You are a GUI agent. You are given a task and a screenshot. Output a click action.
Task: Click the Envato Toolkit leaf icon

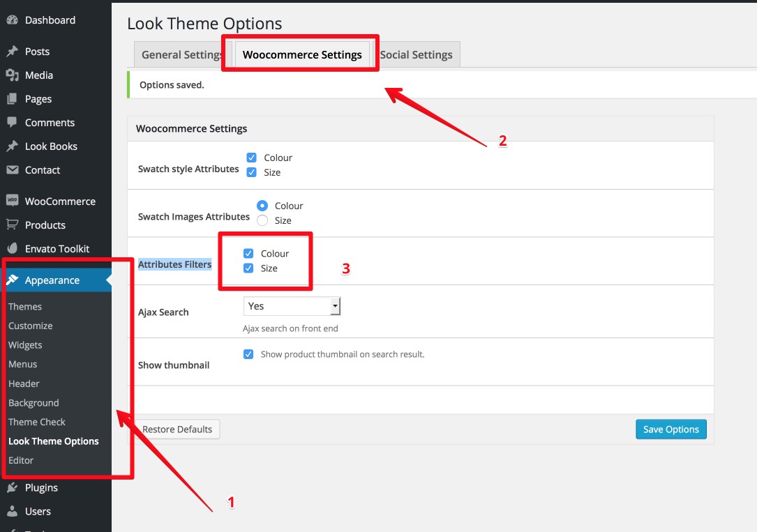(x=13, y=248)
